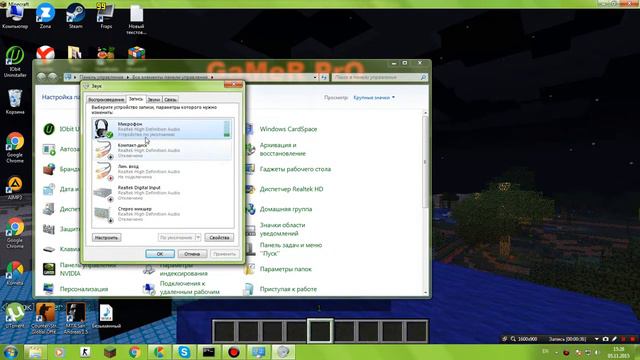Expand the address bar history dropdown
640x360 pixels.
[315, 77]
